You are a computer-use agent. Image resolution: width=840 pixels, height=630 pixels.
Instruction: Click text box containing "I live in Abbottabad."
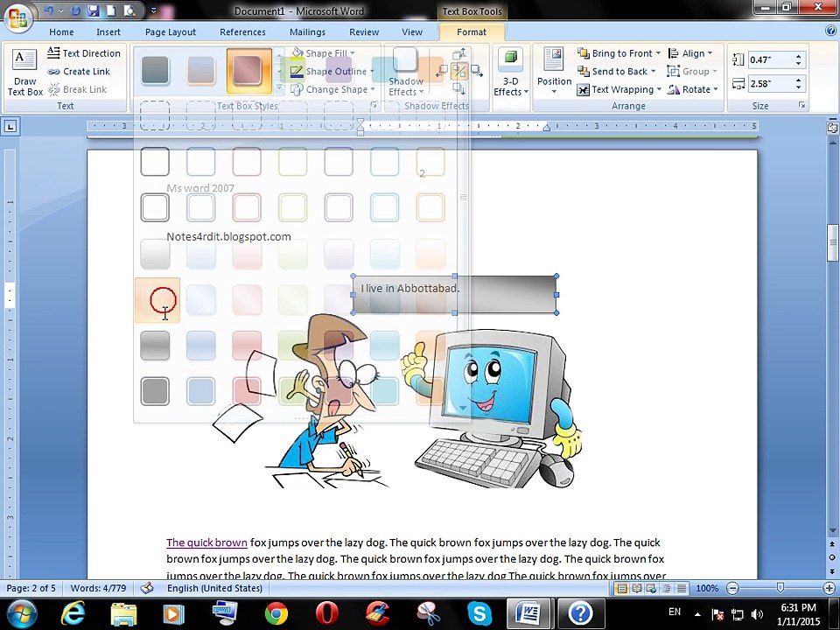pos(454,295)
